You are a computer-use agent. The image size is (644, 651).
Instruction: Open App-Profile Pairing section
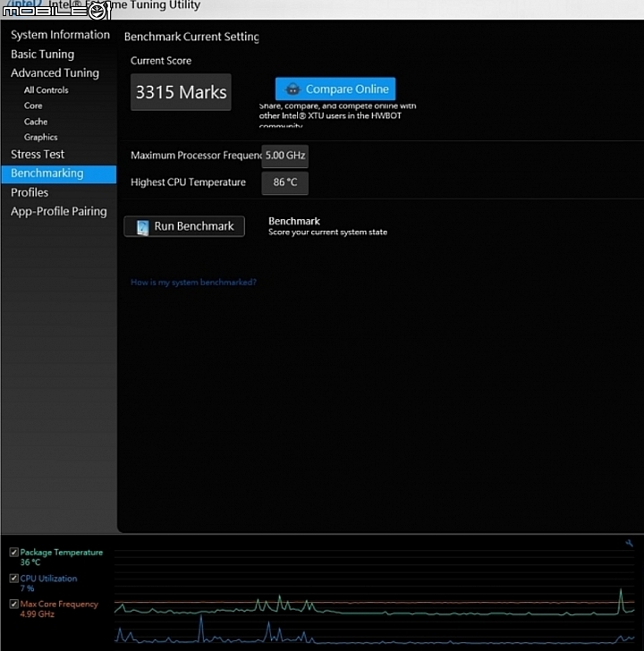click(58, 212)
